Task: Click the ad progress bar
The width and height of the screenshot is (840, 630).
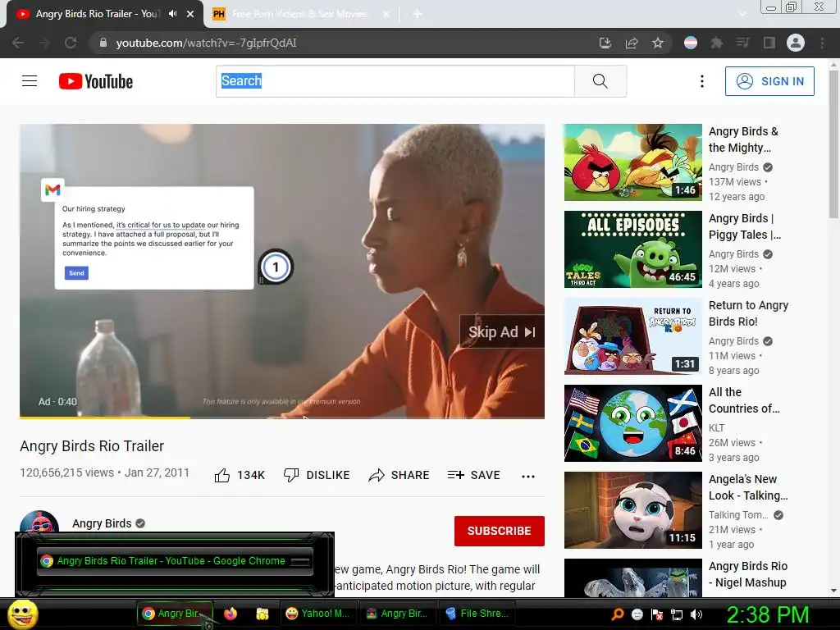Action: pos(282,417)
